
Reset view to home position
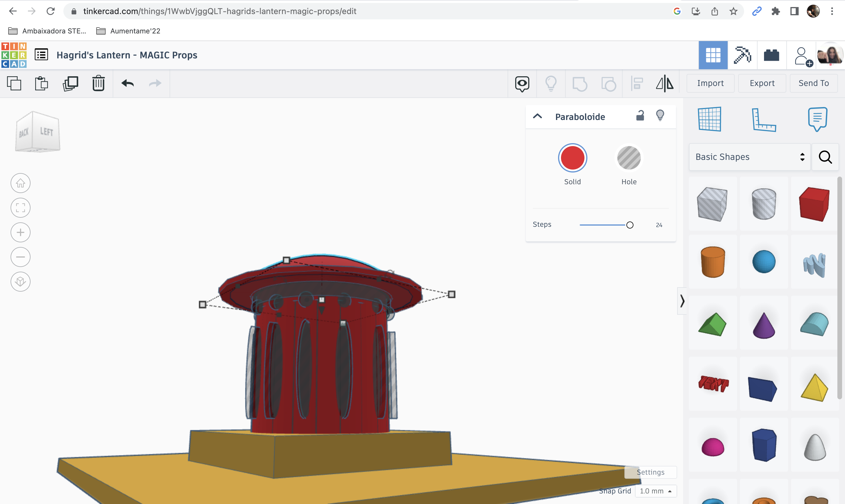coord(20,183)
